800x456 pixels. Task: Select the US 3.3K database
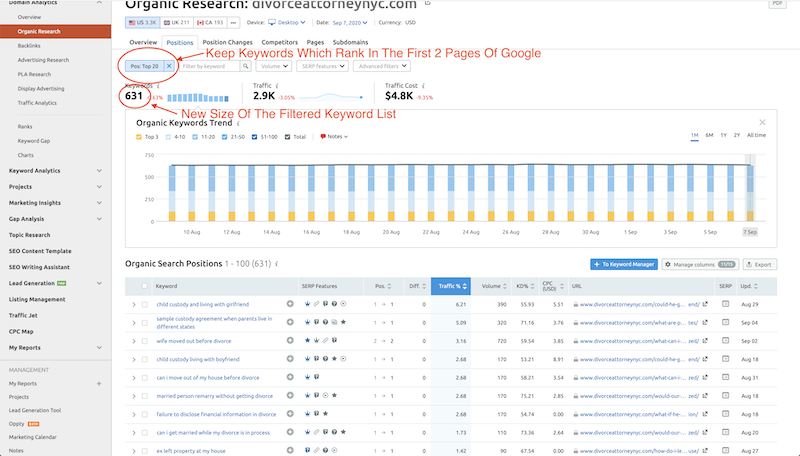click(143, 22)
